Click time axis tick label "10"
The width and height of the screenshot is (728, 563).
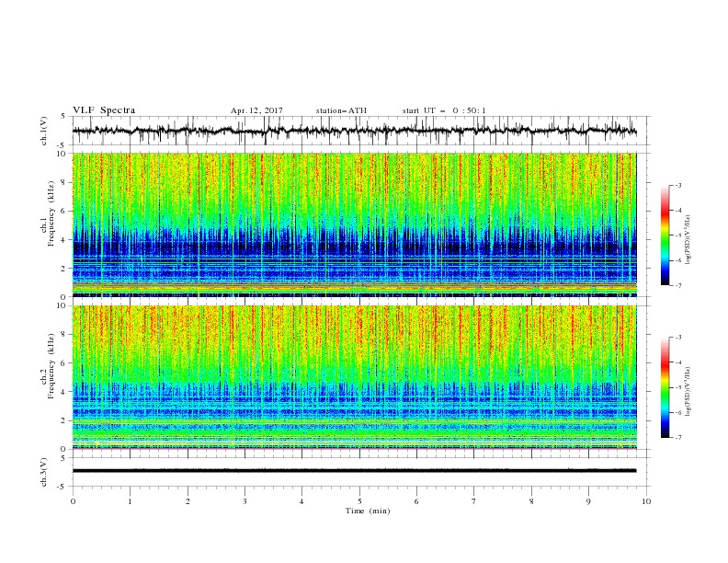point(646,501)
